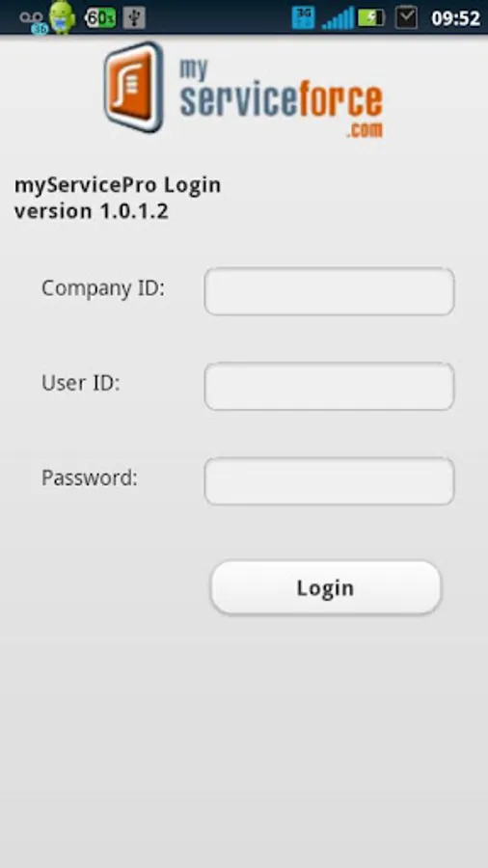Focus the Company ID input field
The height and width of the screenshot is (868, 488).
[x=329, y=291]
